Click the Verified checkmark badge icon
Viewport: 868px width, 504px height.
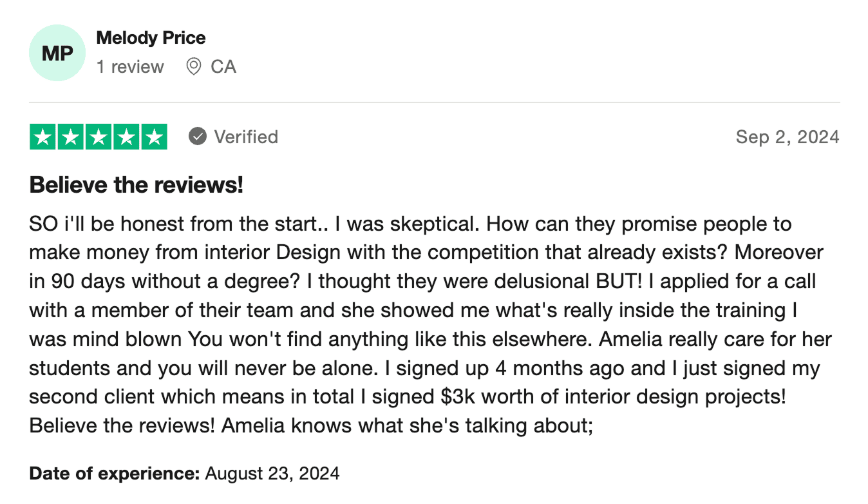[x=198, y=137]
